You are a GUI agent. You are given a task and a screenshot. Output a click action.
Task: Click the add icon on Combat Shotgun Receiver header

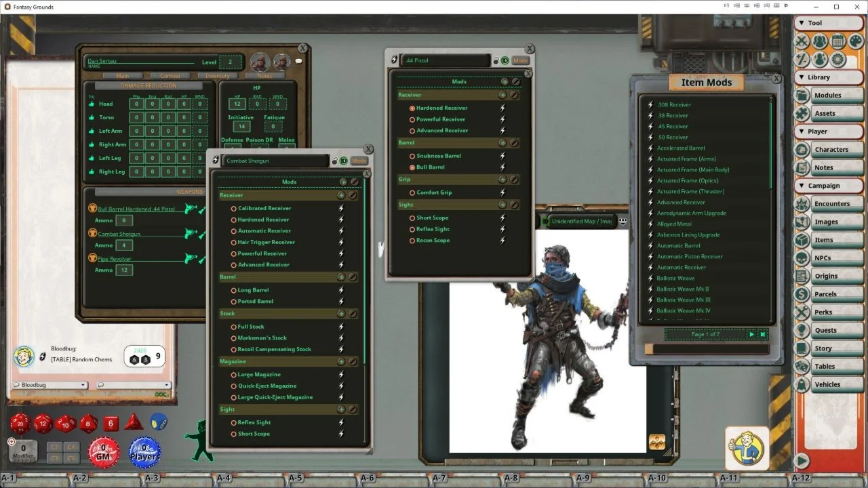pos(341,195)
